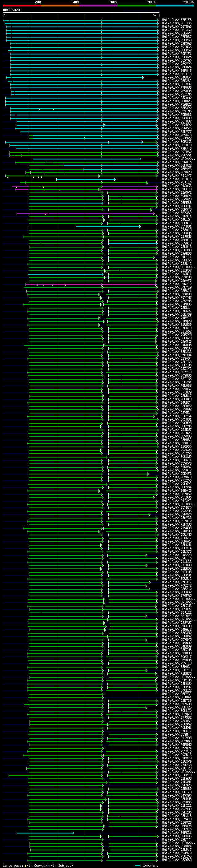
Task: Select hit UniRef100_A6LQ86
Action: coord(177,386)
